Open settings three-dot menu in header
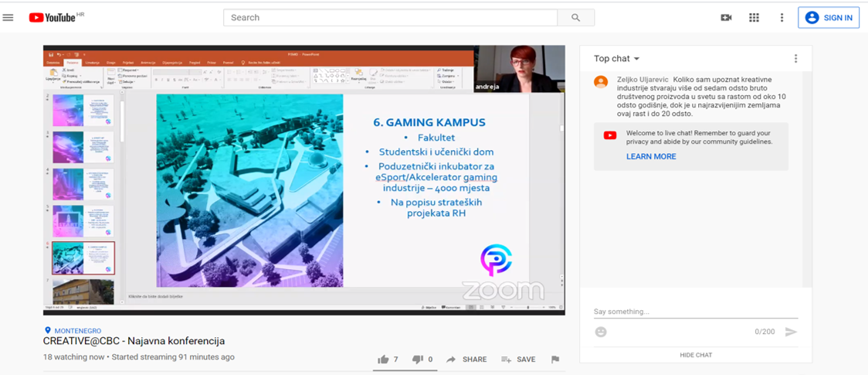Viewport: 868px width, 375px height. tap(782, 18)
